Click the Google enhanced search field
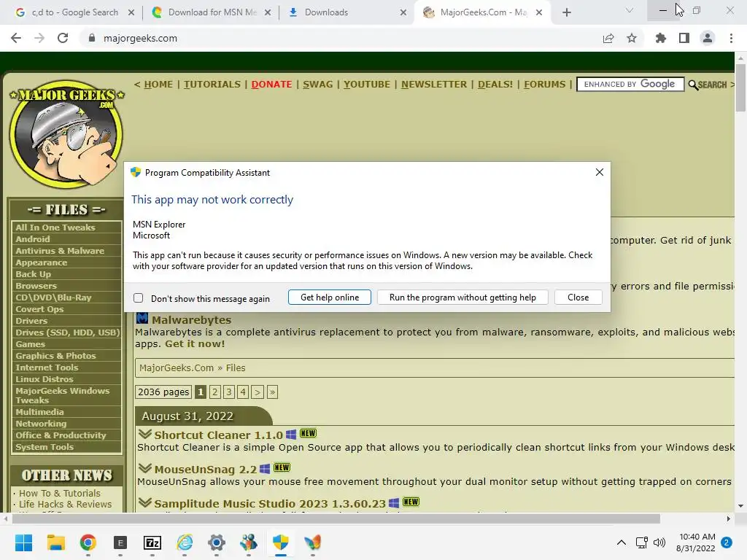The height and width of the screenshot is (560, 747). (x=630, y=85)
